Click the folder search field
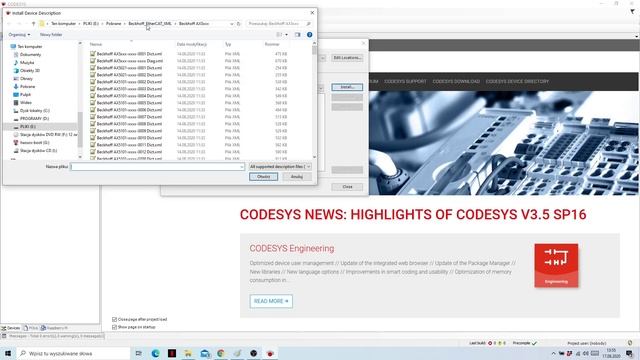The image size is (640, 360). (279, 24)
